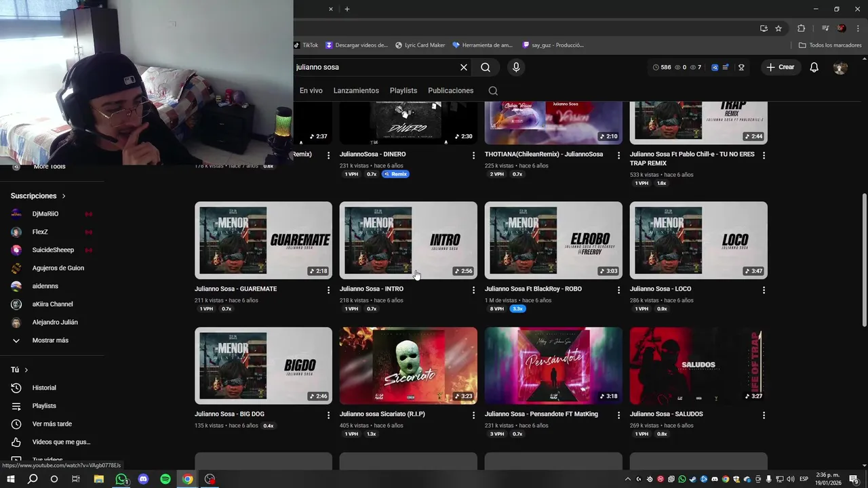This screenshot has height=488, width=868.
Task: Open options for Julianno Sosa - GUAREMATE
Action: 329,290
